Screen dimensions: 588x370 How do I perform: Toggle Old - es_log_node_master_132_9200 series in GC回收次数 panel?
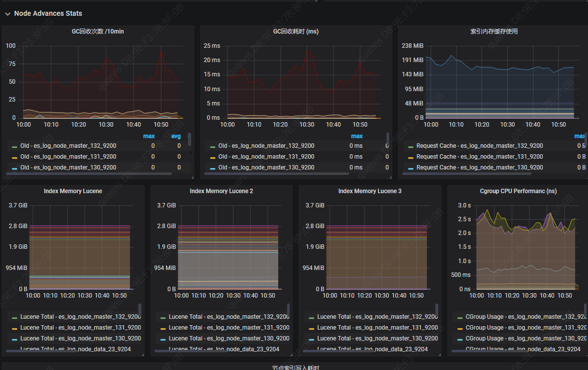coord(68,146)
